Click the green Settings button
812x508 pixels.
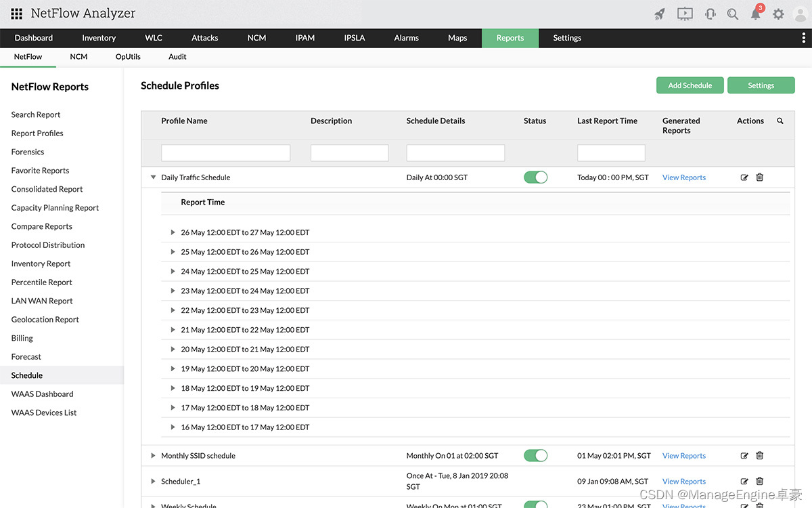[x=761, y=85]
